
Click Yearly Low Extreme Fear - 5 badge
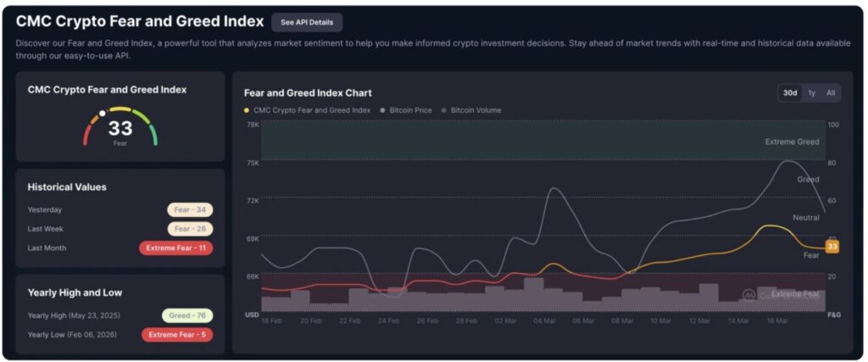(x=177, y=335)
